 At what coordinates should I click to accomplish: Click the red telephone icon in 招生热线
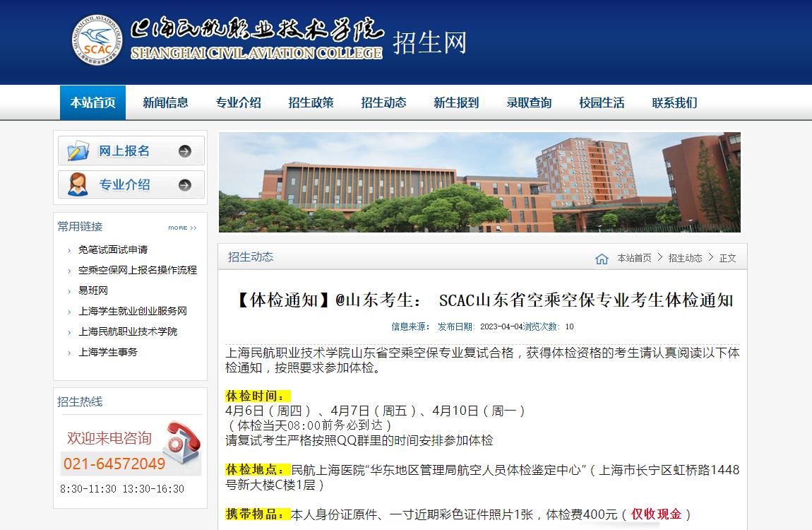pyautogui.click(x=181, y=442)
